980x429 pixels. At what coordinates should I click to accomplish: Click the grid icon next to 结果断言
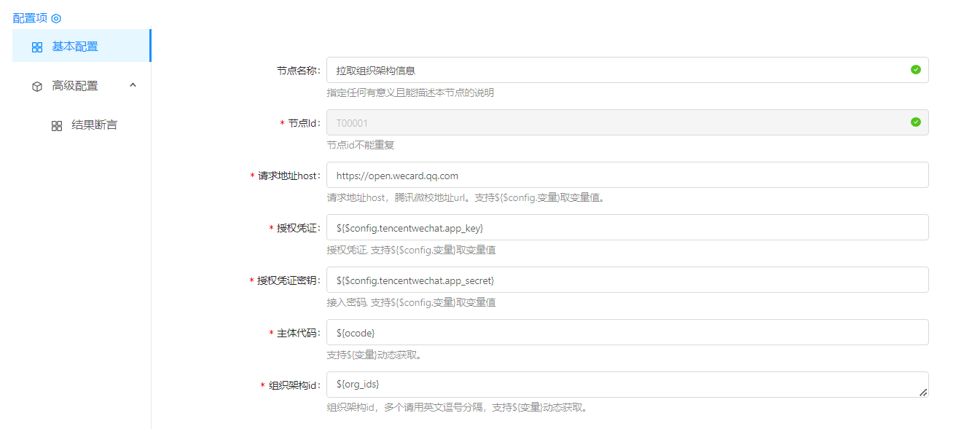pyautogui.click(x=57, y=125)
